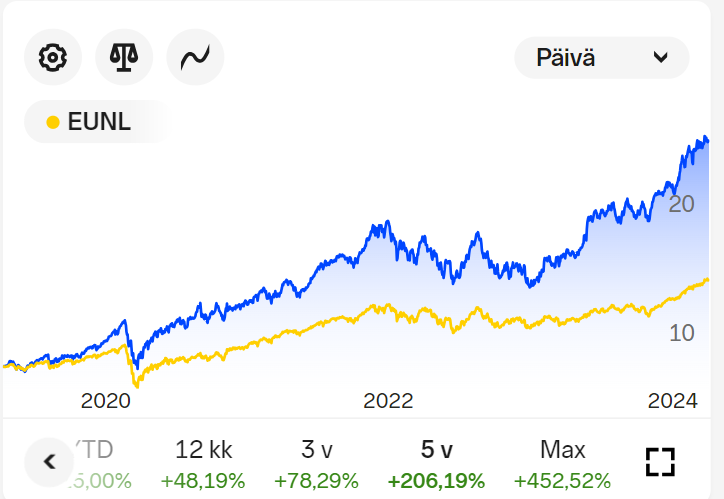Click the 20 price axis label
This screenshot has height=499, width=724.
(x=681, y=204)
